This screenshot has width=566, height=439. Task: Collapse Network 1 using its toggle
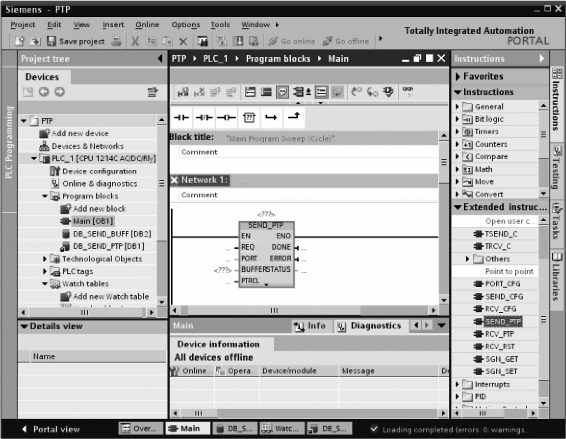174,180
